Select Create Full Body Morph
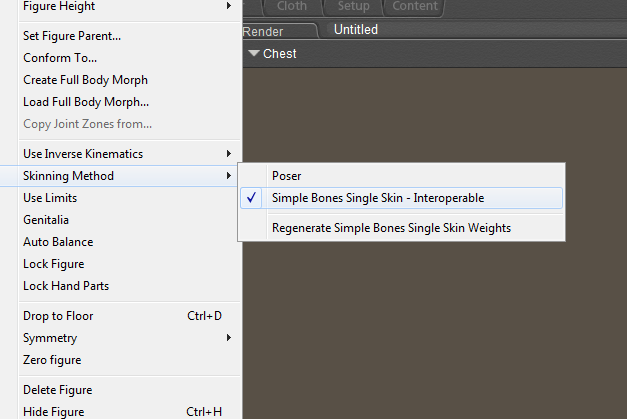The image size is (627, 419). click(85, 80)
